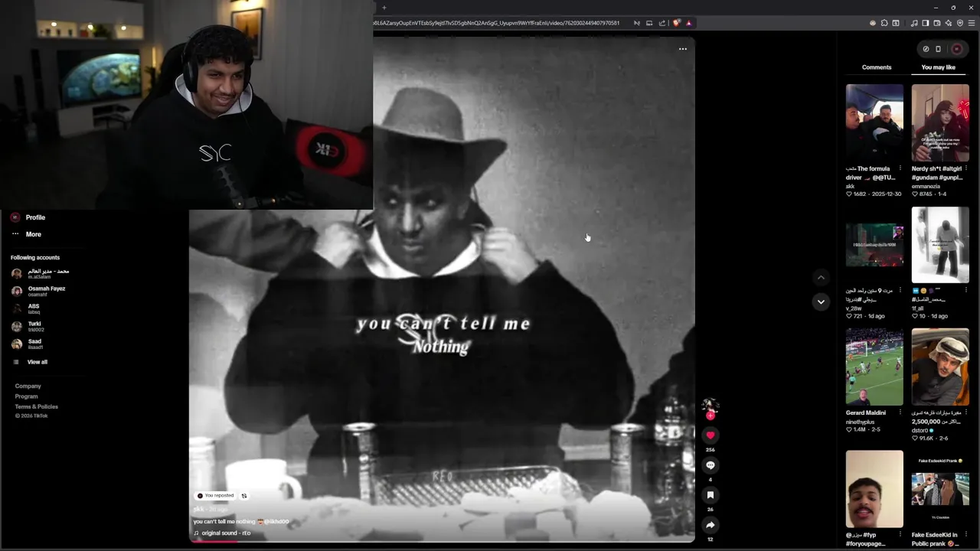
Task: Open the Gerard Maldini football video thumbnail
Action: coord(874,367)
